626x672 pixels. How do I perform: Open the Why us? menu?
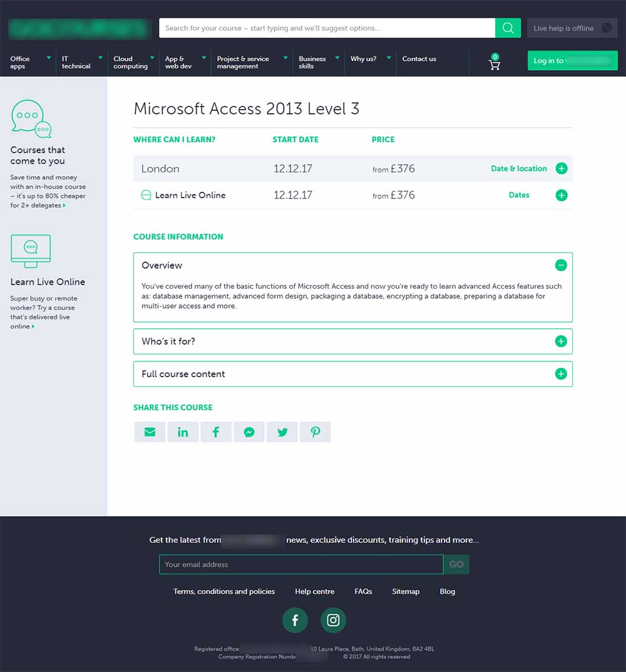[x=370, y=59]
